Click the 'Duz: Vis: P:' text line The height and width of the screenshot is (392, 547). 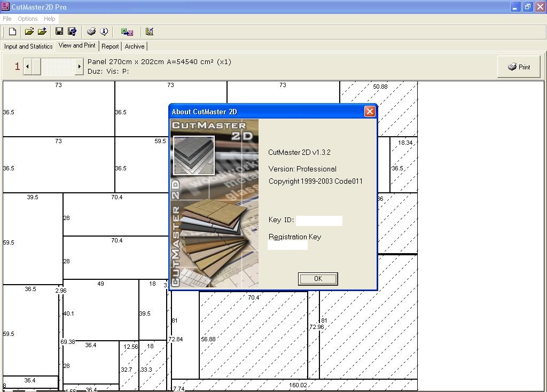click(x=108, y=72)
